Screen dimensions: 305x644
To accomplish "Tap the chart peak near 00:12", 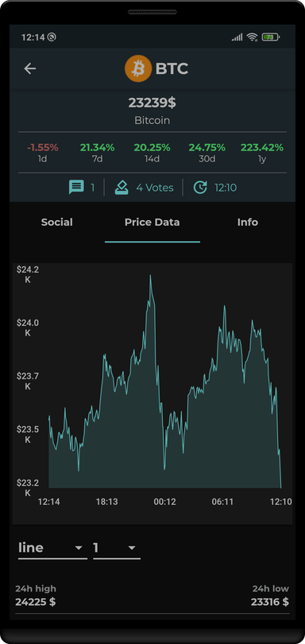I will (x=151, y=276).
